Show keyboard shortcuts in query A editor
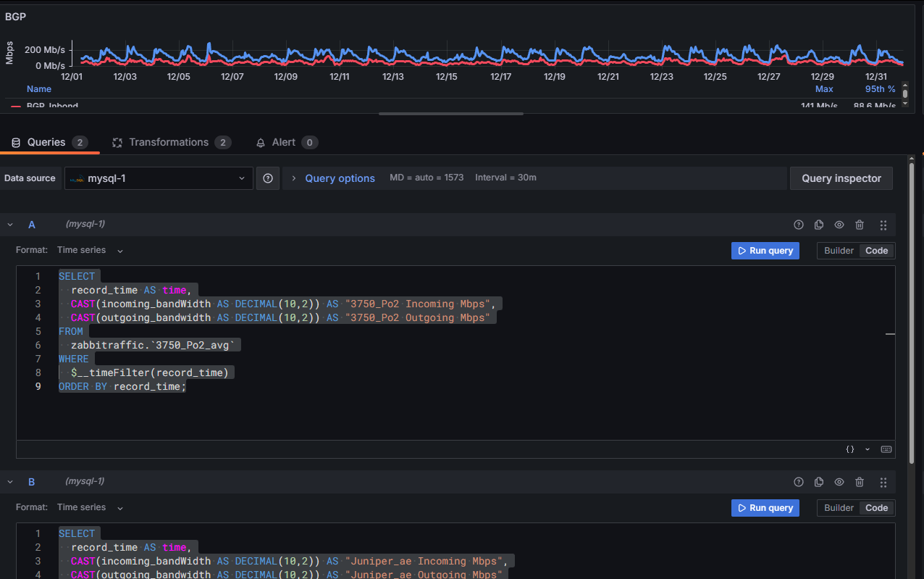924x579 pixels. (886, 449)
